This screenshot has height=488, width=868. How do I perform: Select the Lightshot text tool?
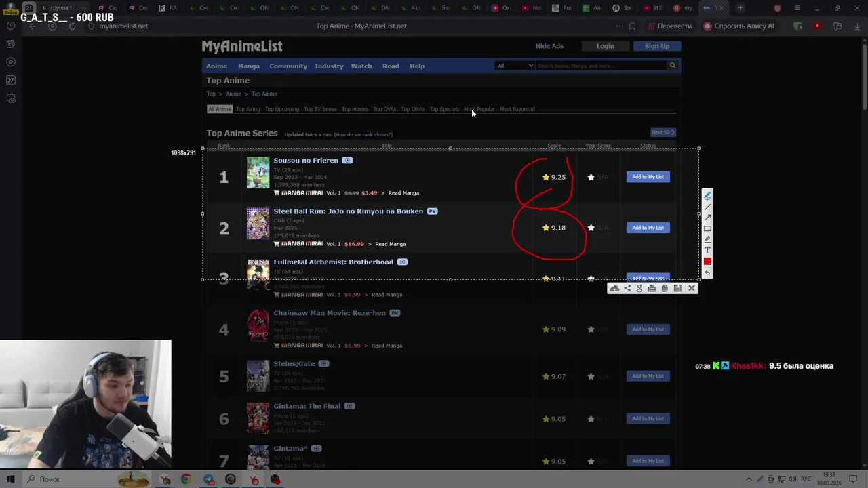click(x=707, y=250)
